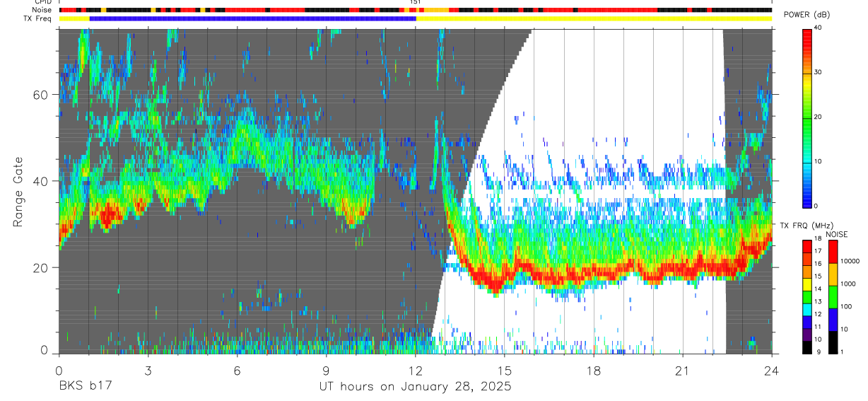The height and width of the screenshot is (401, 868).
Task: Click NOISE legend tick '100'
Action: [846, 307]
